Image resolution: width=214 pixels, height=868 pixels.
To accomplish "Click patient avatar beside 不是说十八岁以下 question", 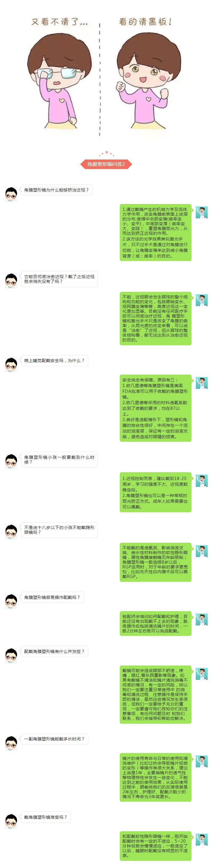I will click(x=11, y=532).
